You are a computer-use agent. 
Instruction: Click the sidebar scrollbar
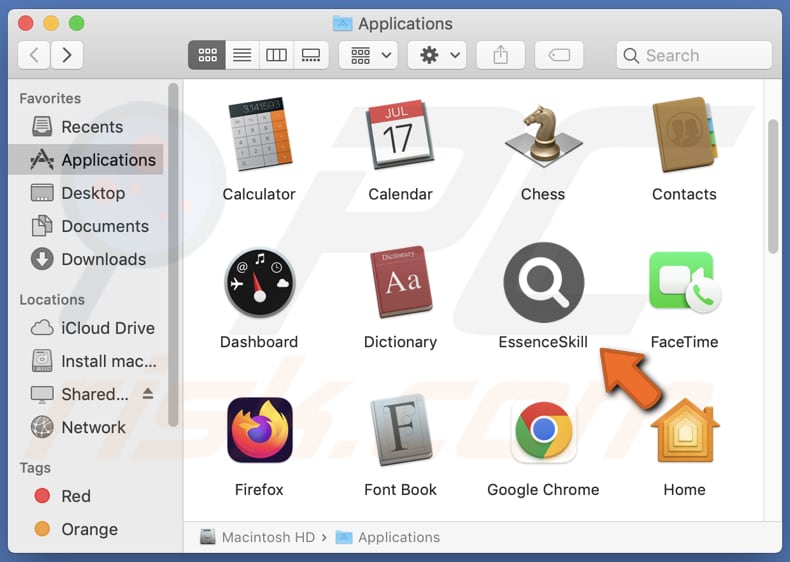pos(173,255)
